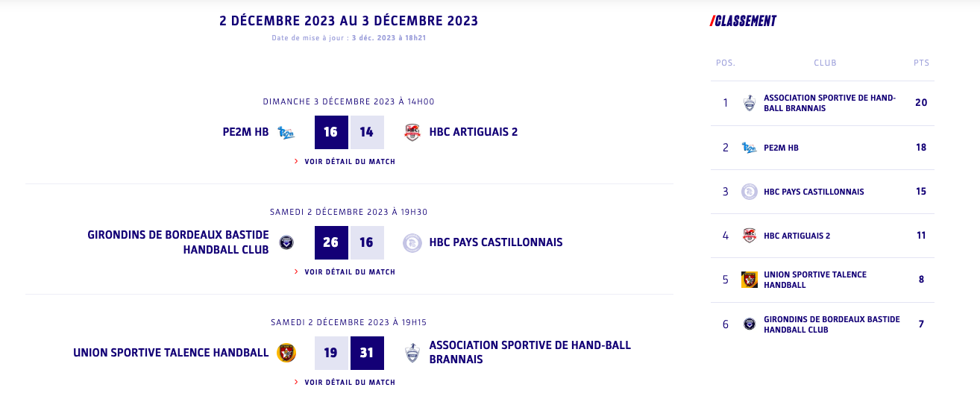Screen dimensions: 980x402
Task: Open match details for Talence vs Brannais
Action: coord(349,382)
